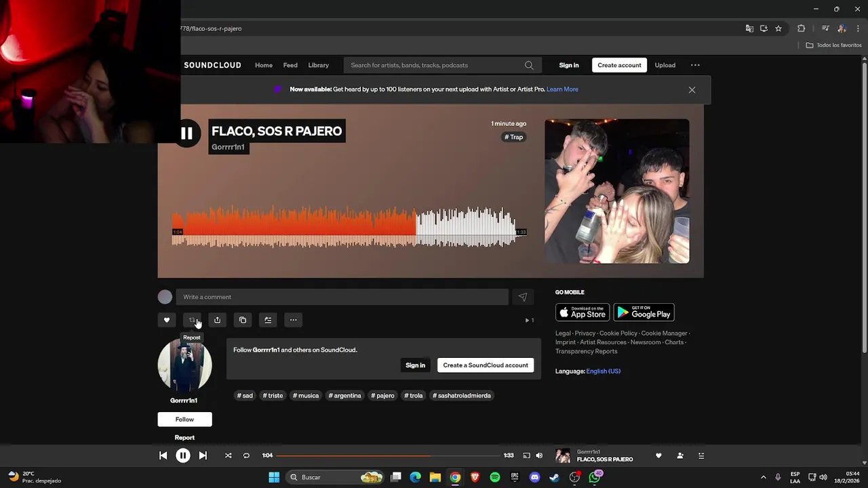Open the App Store download badge
Viewport: 868px width, 488px height.
582,312
